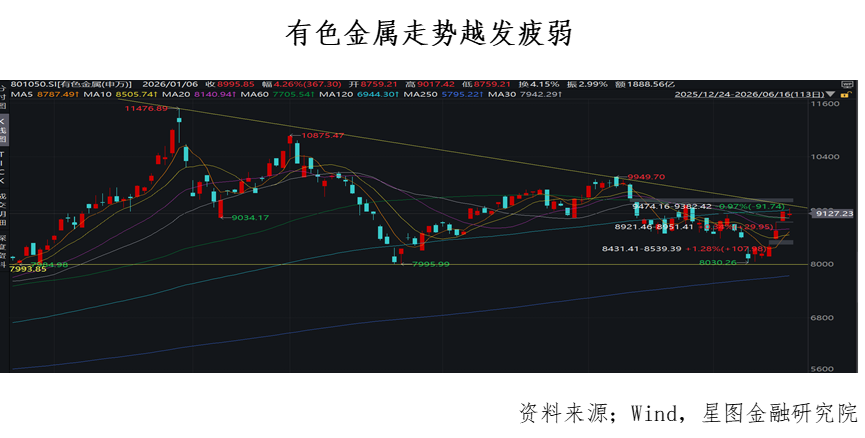Click the 10400 price axis label
This screenshot has height=438, width=865.
tap(825, 157)
